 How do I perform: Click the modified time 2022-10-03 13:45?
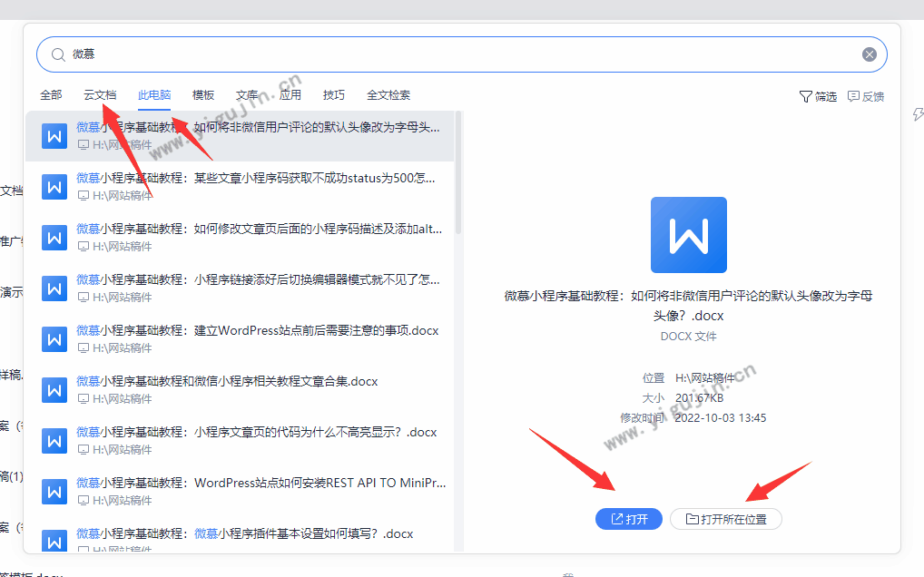(x=720, y=418)
